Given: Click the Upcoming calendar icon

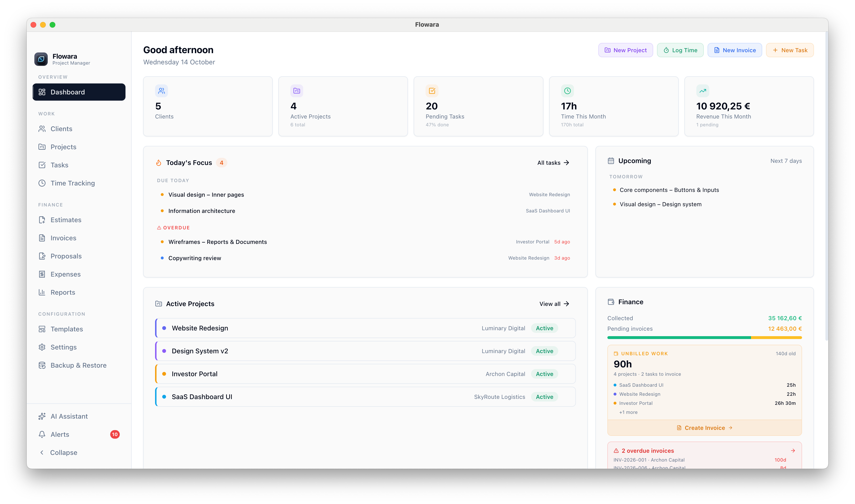Looking at the screenshot, I should point(611,161).
